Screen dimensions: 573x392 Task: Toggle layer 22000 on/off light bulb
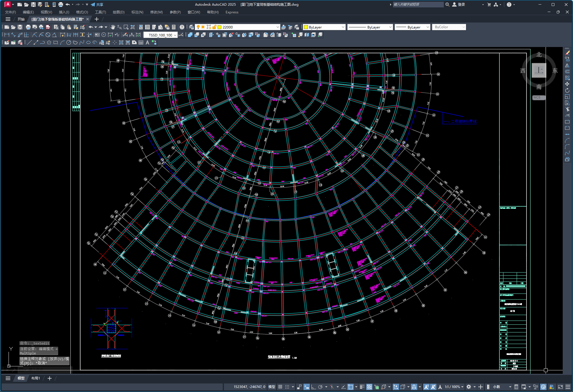coord(198,27)
